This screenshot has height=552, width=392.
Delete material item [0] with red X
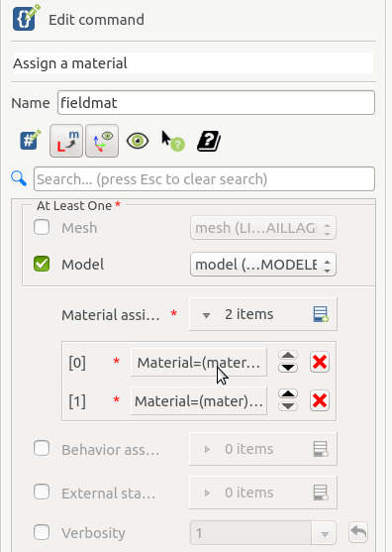click(320, 362)
